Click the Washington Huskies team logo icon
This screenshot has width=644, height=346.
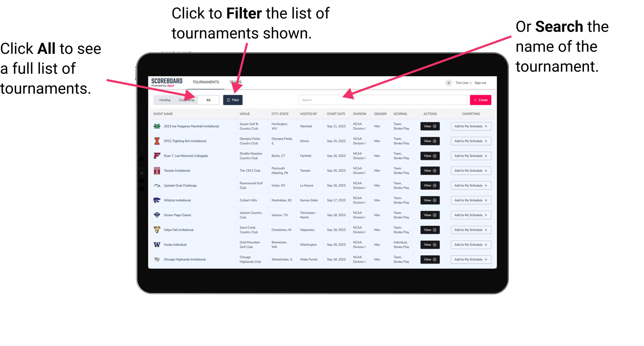tap(156, 245)
